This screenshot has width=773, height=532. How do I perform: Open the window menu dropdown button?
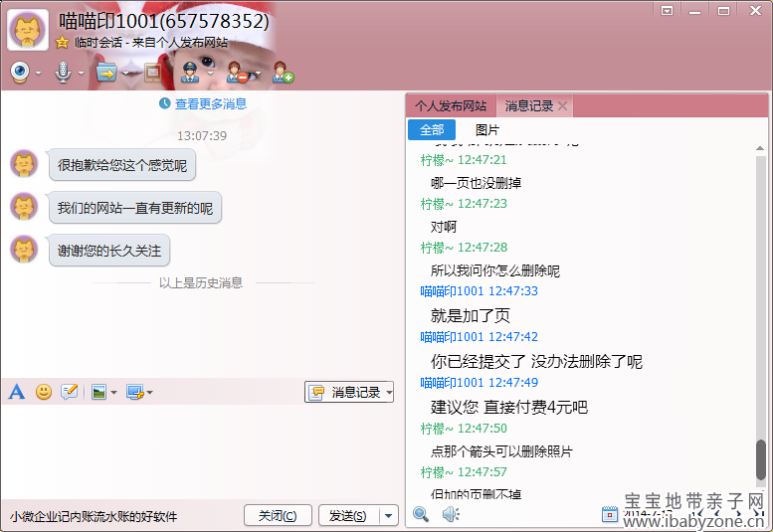coord(667,10)
